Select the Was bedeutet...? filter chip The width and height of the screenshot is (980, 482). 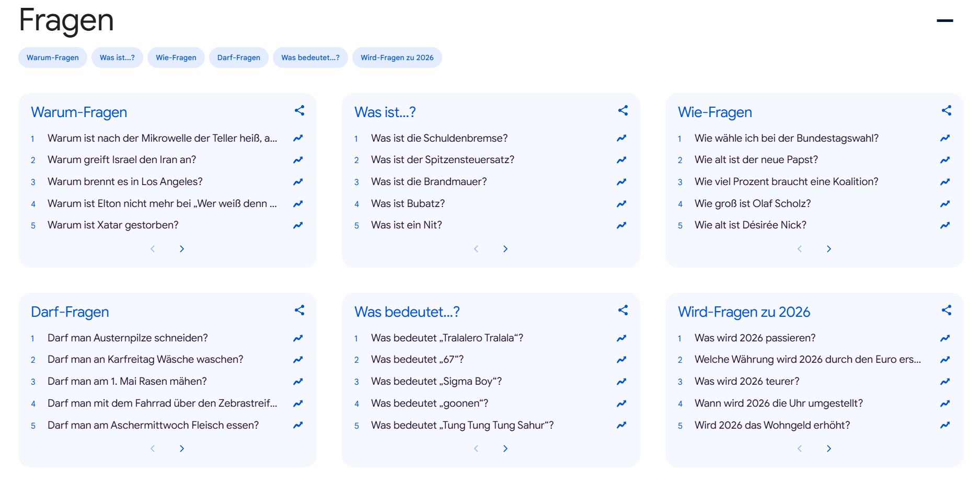[310, 58]
